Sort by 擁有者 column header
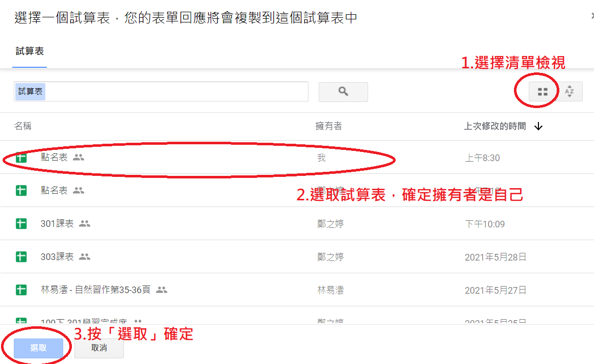Image resolution: width=594 pixels, height=364 pixels. (x=329, y=126)
